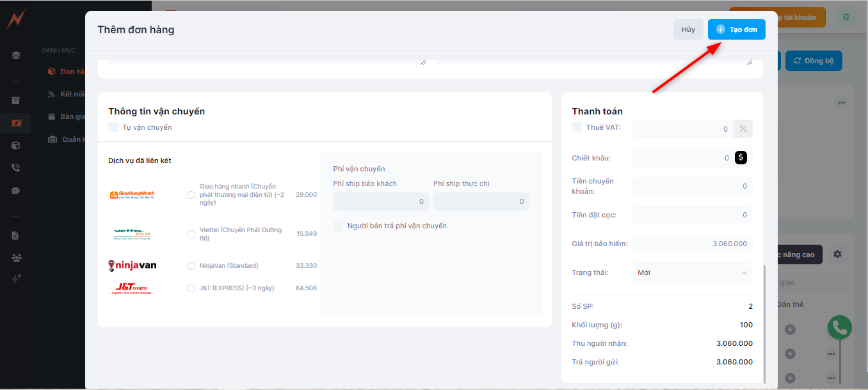Image resolution: width=868 pixels, height=390 pixels.
Task: Click the Tạo đơn button
Action: click(x=736, y=29)
